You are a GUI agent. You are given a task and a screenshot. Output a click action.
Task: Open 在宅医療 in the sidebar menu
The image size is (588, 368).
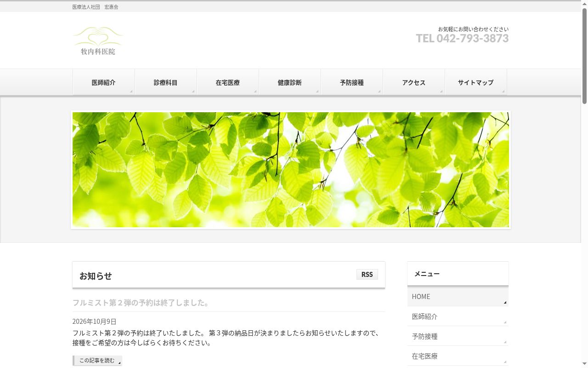[x=458, y=356]
